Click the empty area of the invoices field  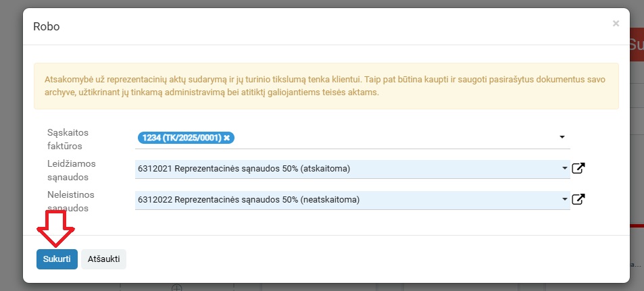(x=394, y=138)
